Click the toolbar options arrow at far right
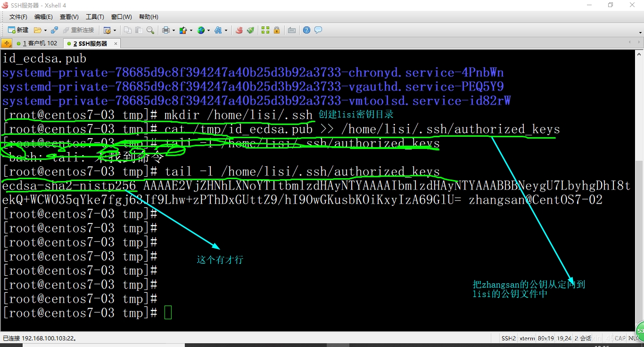Screen dimensions: 644x347 pos(640,32)
